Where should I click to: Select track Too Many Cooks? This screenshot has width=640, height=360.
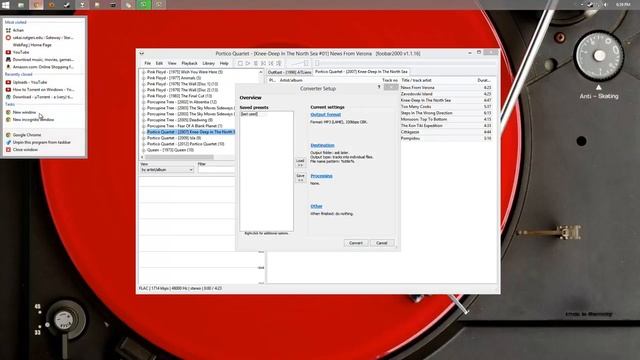coord(416,107)
